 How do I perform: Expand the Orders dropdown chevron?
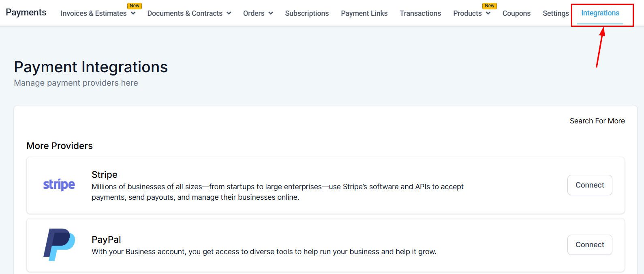[271, 13]
